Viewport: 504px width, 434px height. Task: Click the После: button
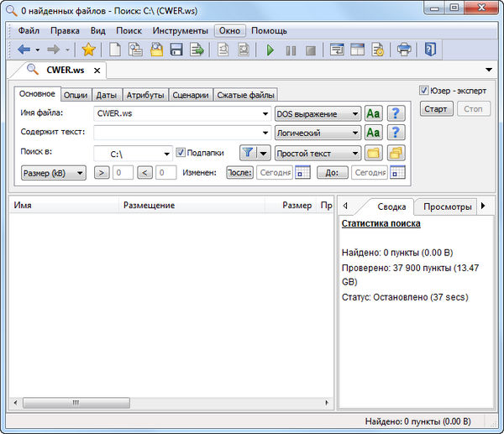click(239, 172)
